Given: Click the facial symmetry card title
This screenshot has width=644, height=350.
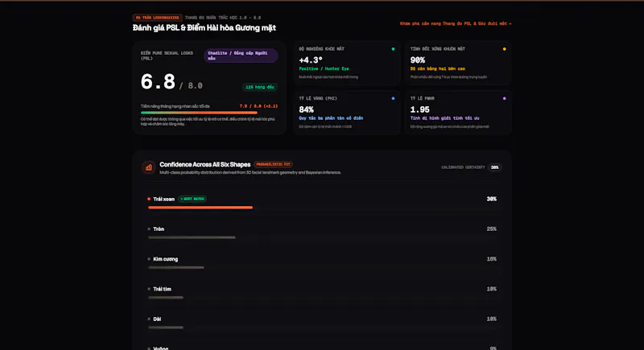Looking at the screenshot, I should click(x=437, y=49).
